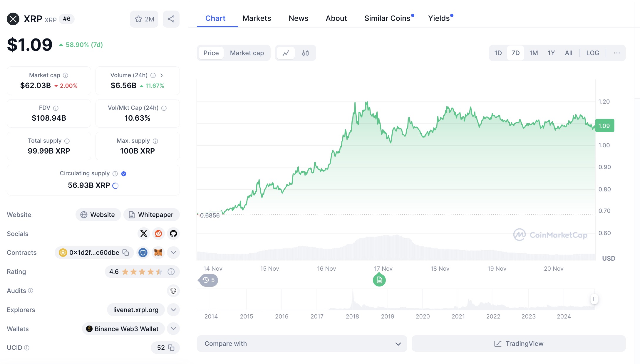Click the history events badge showing 5
640x364 pixels.
pyautogui.click(x=208, y=280)
